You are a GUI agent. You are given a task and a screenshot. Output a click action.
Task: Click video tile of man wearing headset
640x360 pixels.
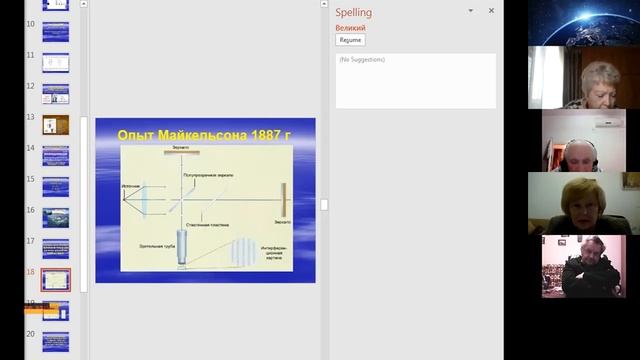point(584,140)
